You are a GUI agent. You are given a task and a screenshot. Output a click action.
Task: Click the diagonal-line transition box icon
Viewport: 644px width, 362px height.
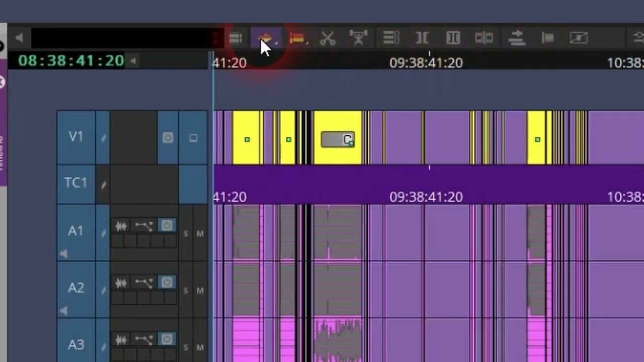[x=579, y=38]
